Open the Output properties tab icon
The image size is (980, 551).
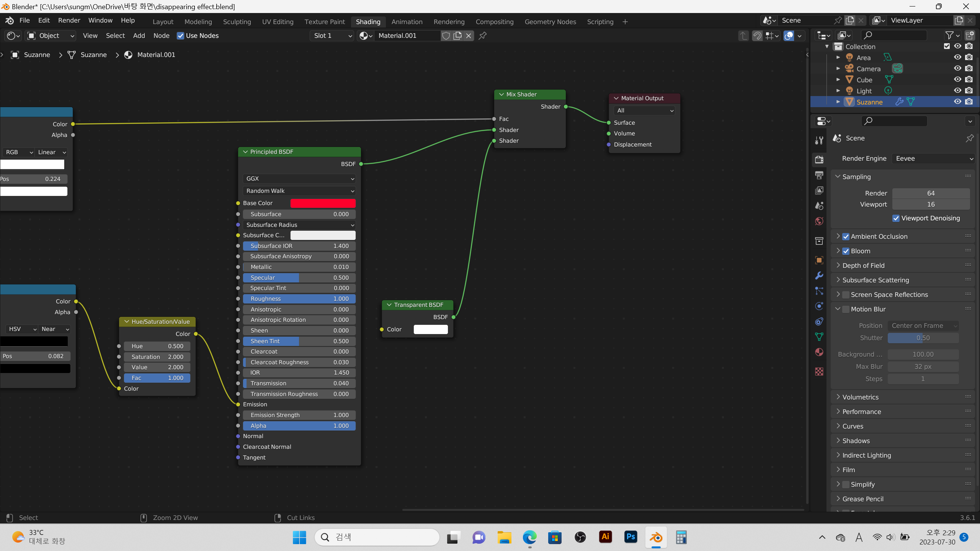(x=819, y=175)
